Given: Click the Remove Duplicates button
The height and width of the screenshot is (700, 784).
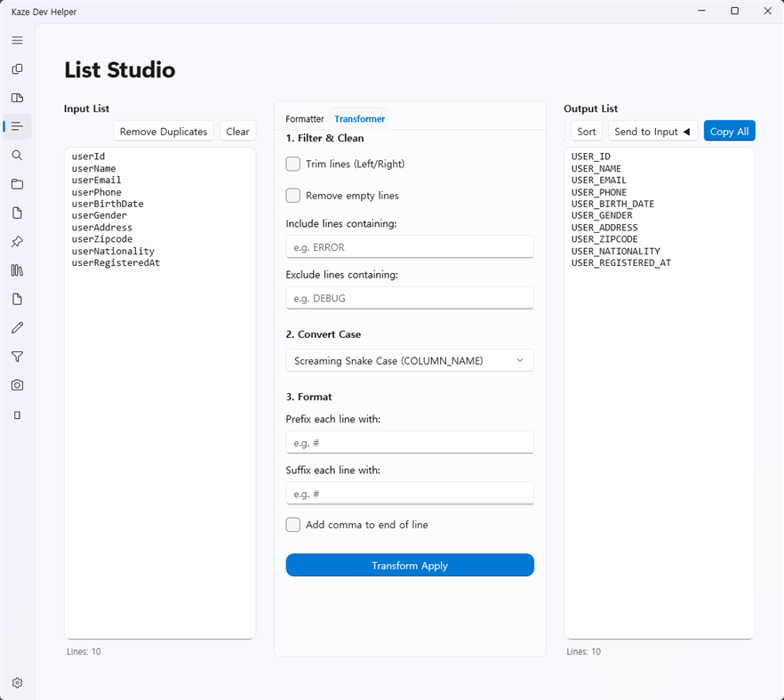Looking at the screenshot, I should (x=164, y=131).
